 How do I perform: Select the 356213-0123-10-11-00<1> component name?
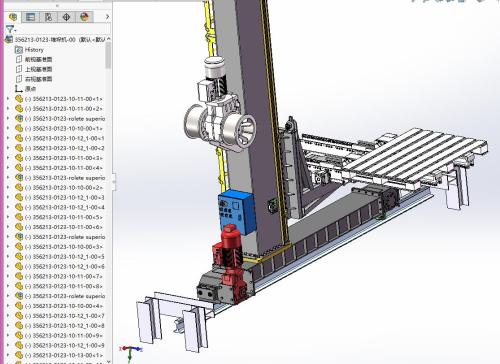(64, 99)
